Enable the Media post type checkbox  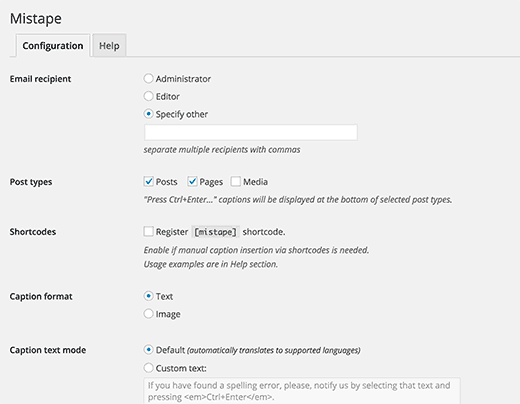236,182
